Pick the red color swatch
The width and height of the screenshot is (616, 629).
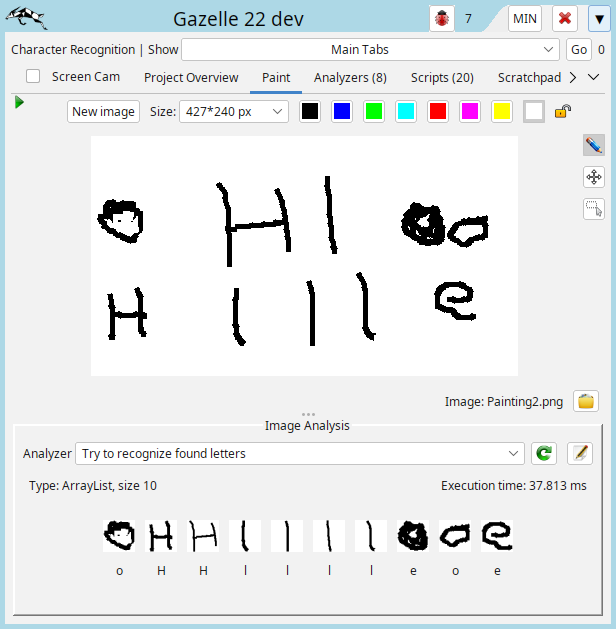(438, 112)
